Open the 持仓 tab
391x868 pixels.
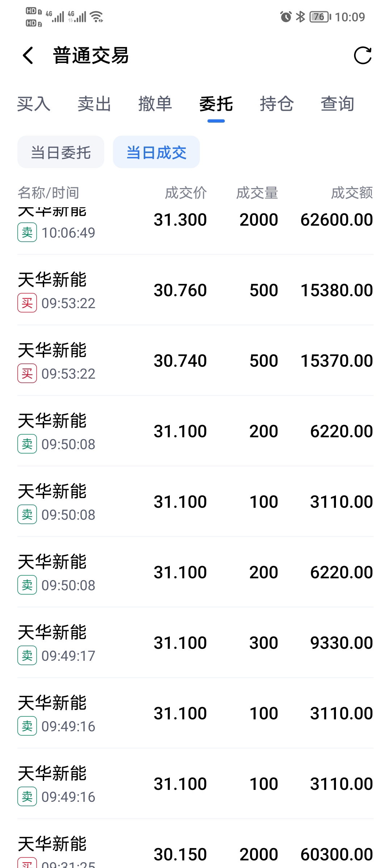[x=277, y=104]
